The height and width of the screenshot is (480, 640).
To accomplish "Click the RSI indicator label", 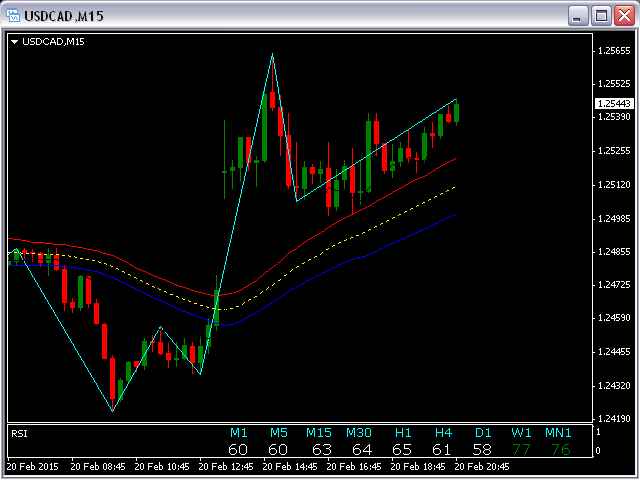I will click(19, 433).
